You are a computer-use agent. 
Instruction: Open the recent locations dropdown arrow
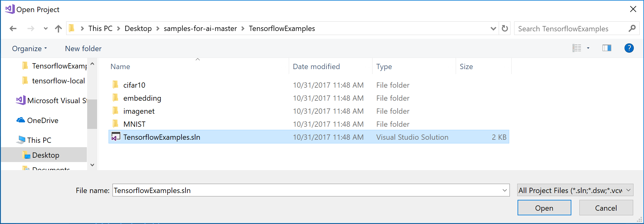click(46, 29)
